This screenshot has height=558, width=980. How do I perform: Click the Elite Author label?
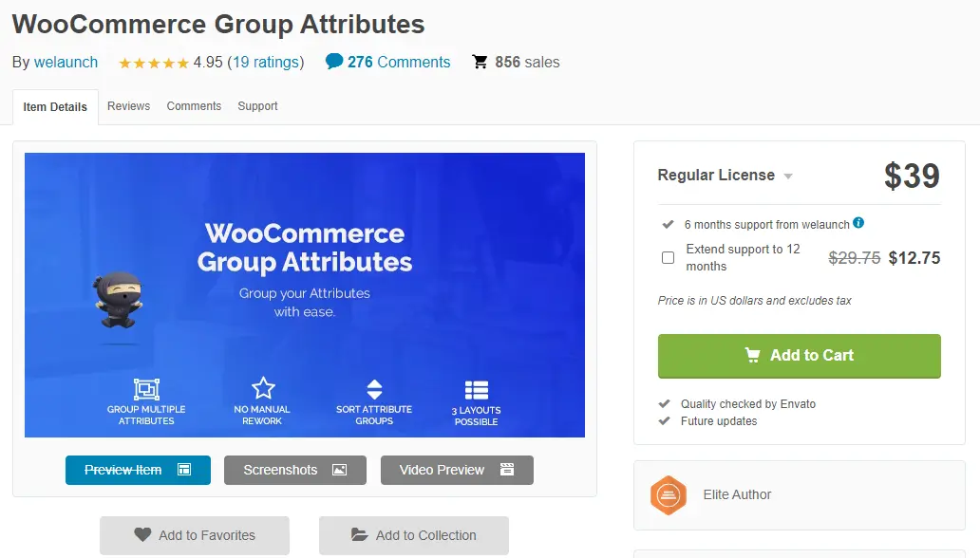[x=737, y=494]
